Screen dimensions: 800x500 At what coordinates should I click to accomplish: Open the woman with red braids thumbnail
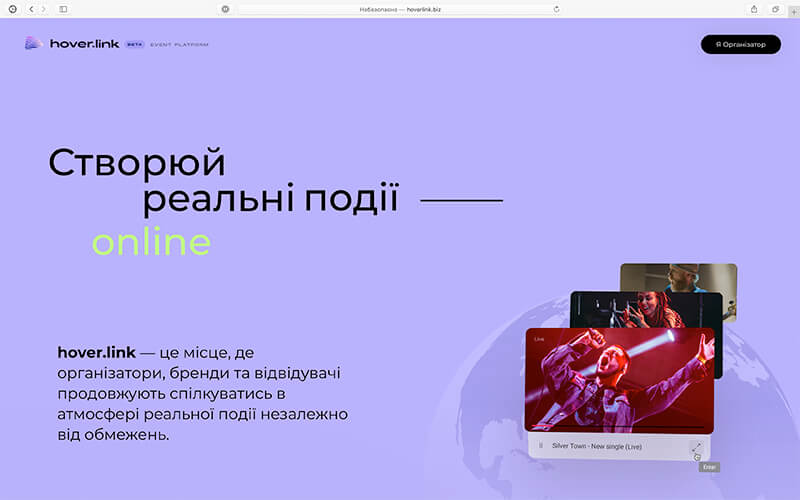(646, 310)
